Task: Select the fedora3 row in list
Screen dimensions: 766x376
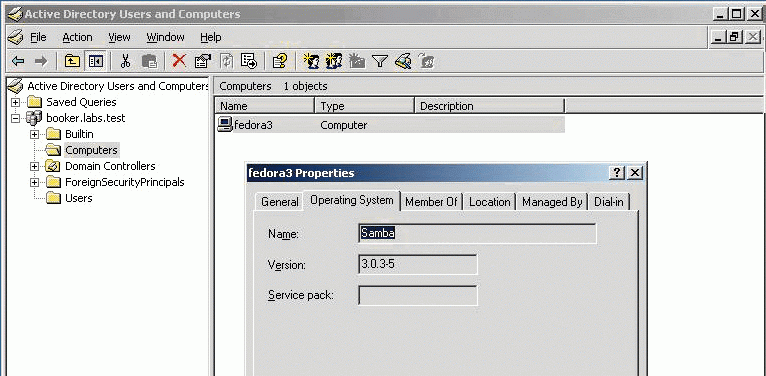Action: pyautogui.click(x=390, y=125)
